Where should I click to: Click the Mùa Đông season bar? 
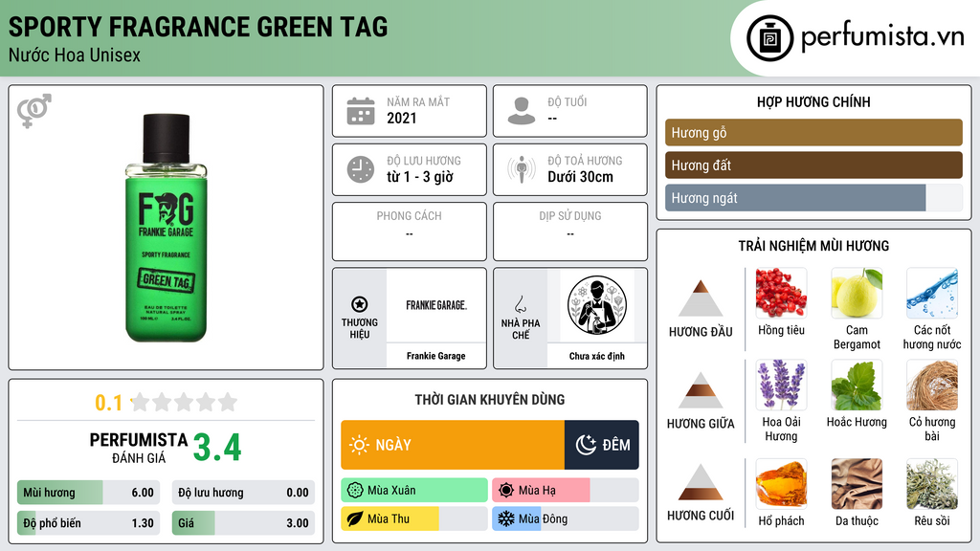[x=565, y=518]
